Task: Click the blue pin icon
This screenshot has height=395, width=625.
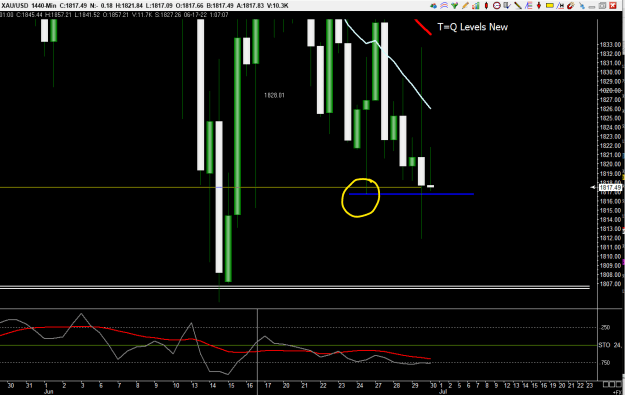Action: tap(582, 6)
